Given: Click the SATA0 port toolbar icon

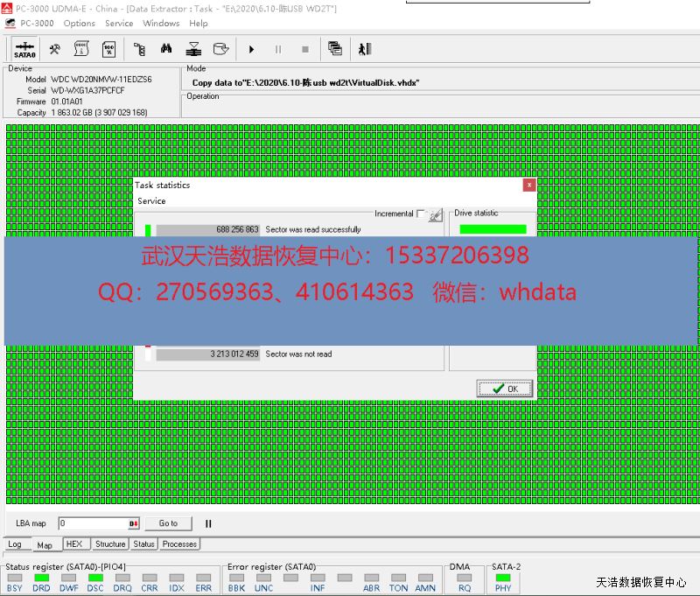Looking at the screenshot, I should [24, 49].
